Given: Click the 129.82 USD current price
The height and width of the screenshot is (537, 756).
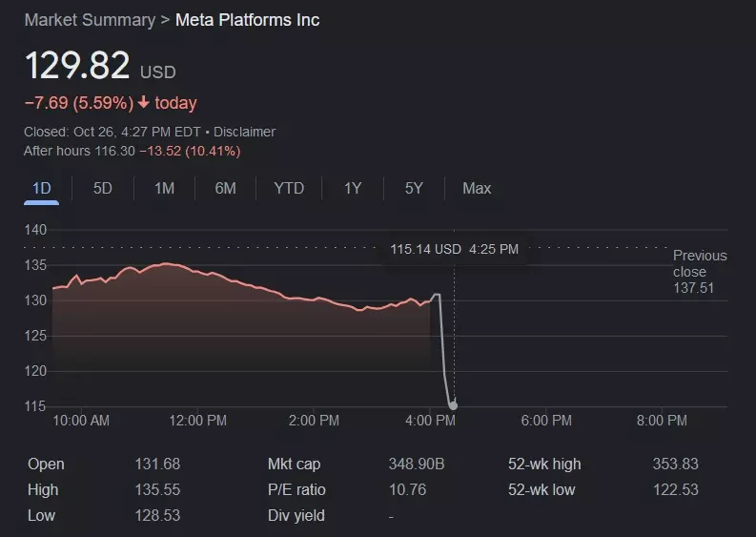Looking at the screenshot, I should pyautogui.click(x=77, y=66).
